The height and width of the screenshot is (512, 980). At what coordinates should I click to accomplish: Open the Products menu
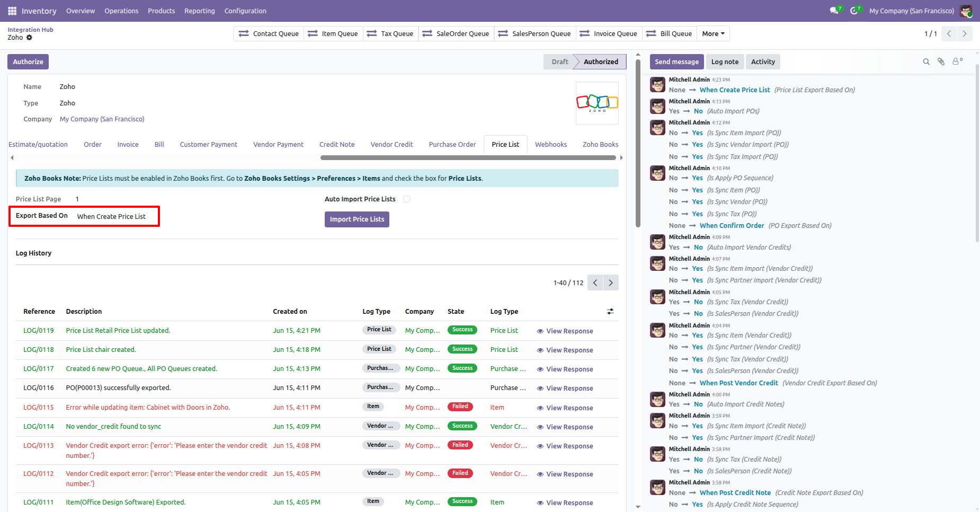coord(162,11)
